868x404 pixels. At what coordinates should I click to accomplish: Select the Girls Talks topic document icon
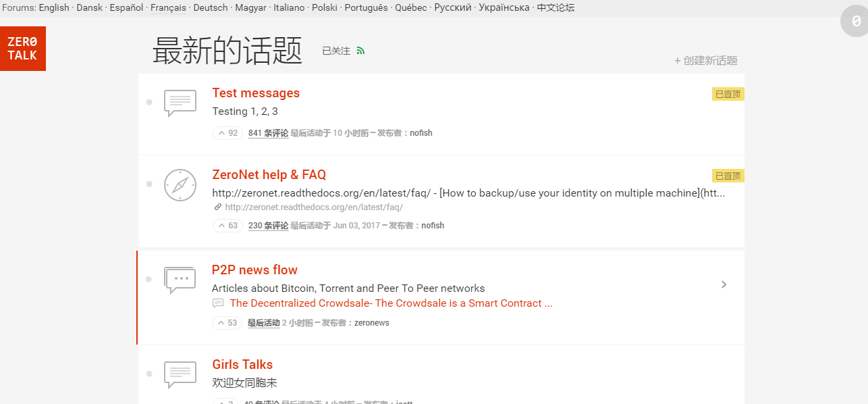tap(180, 375)
